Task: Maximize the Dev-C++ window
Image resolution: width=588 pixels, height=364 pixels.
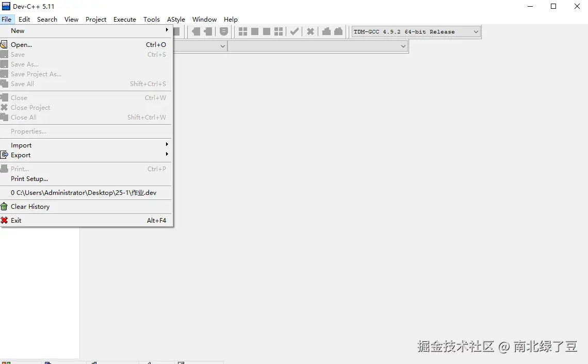Action: (x=553, y=6)
